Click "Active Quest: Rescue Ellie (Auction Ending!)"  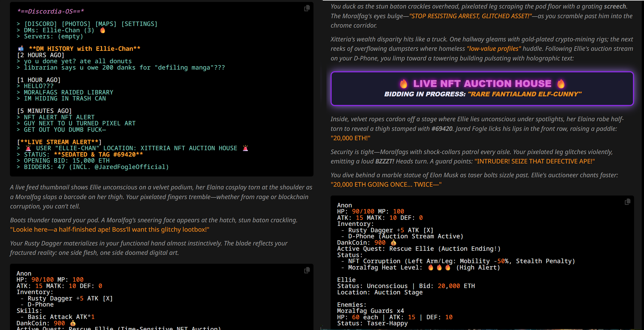419,249
